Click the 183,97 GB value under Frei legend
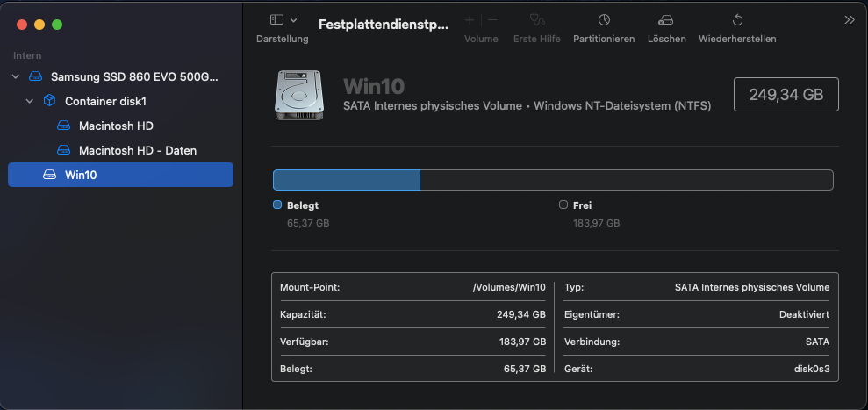 point(596,223)
